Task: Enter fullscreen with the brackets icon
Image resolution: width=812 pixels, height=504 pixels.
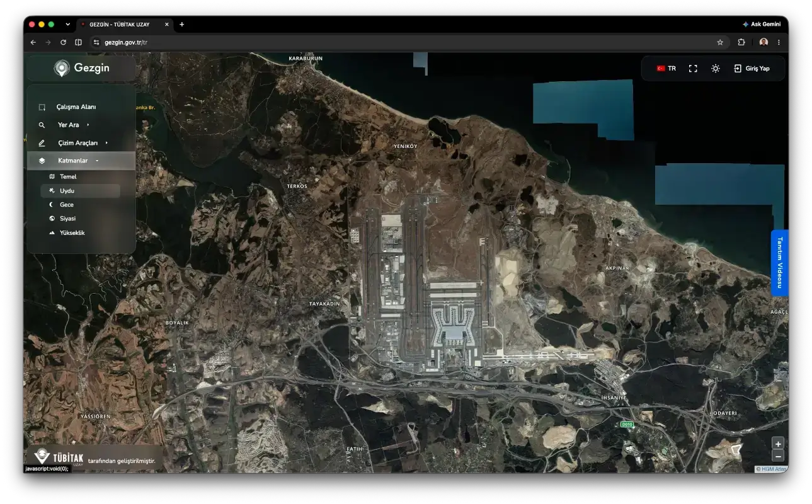Action: coord(693,69)
